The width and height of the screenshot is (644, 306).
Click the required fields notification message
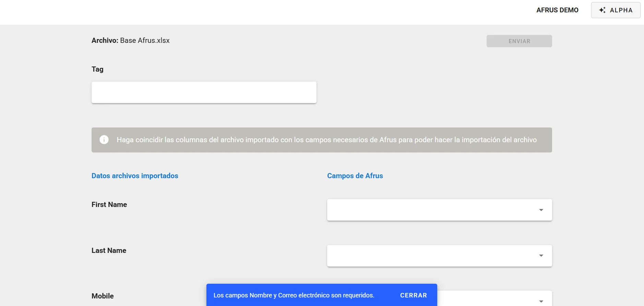(x=294, y=295)
